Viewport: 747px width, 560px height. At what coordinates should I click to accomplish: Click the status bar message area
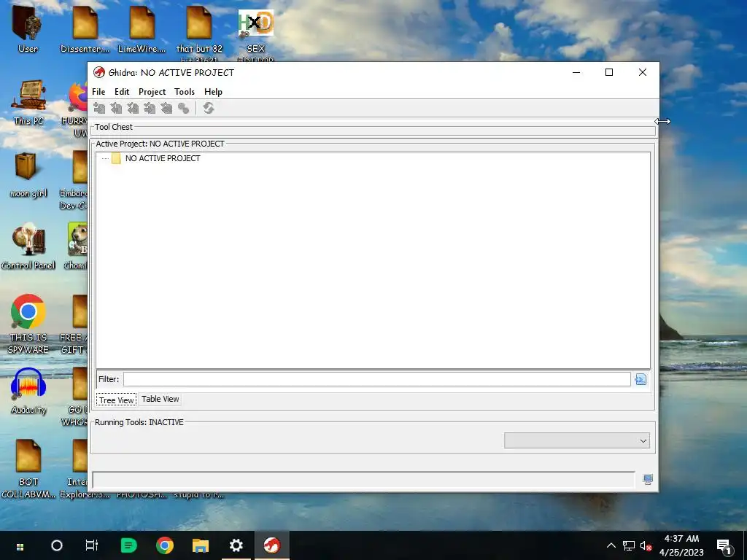click(x=363, y=480)
